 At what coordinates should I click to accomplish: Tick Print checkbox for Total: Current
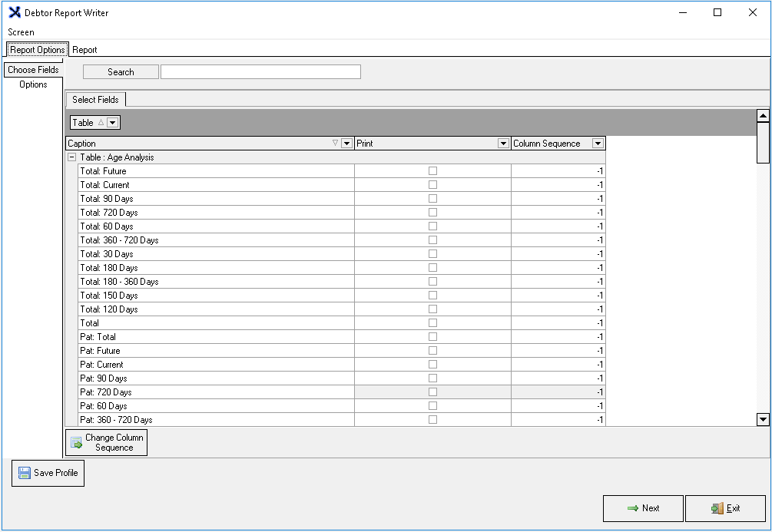432,184
